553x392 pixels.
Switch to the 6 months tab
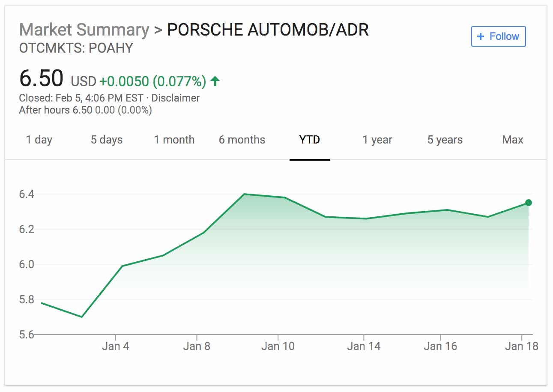pyautogui.click(x=242, y=140)
